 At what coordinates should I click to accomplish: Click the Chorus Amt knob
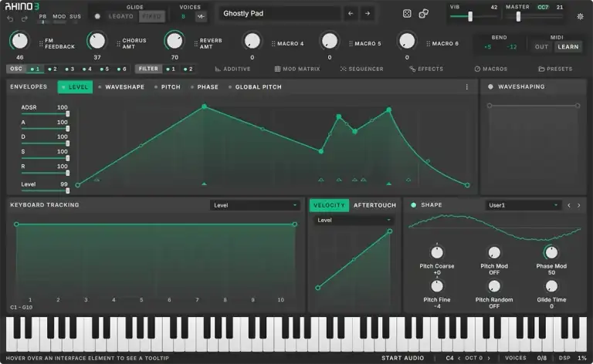(x=97, y=41)
